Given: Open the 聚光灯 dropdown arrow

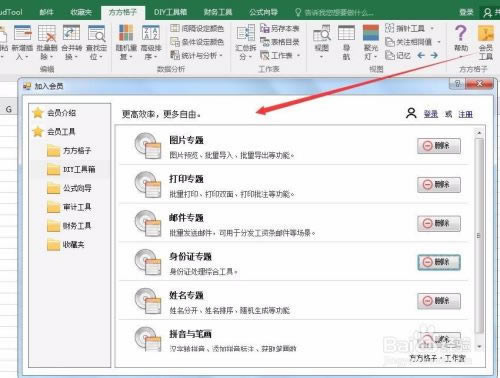Looking at the screenshot, I should 375,57.
